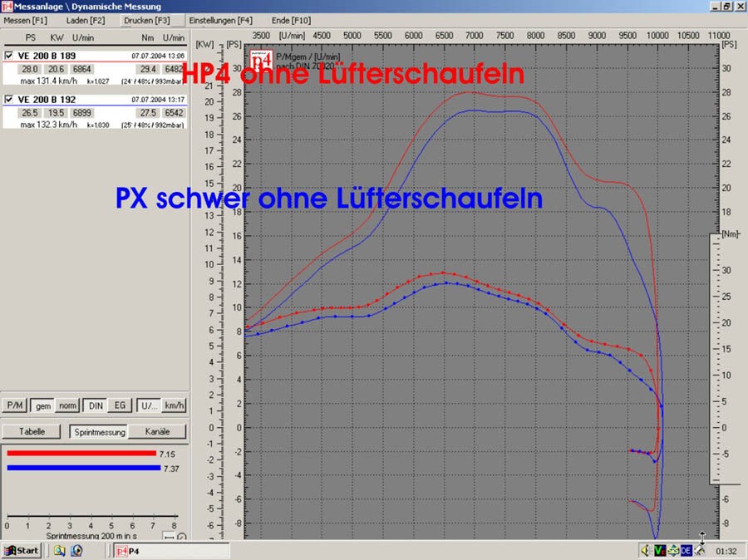Image resolution: width=748 pixels, height=560 pixels.
Task: Click the DE language indicator in tray
Action: point(686,550)
